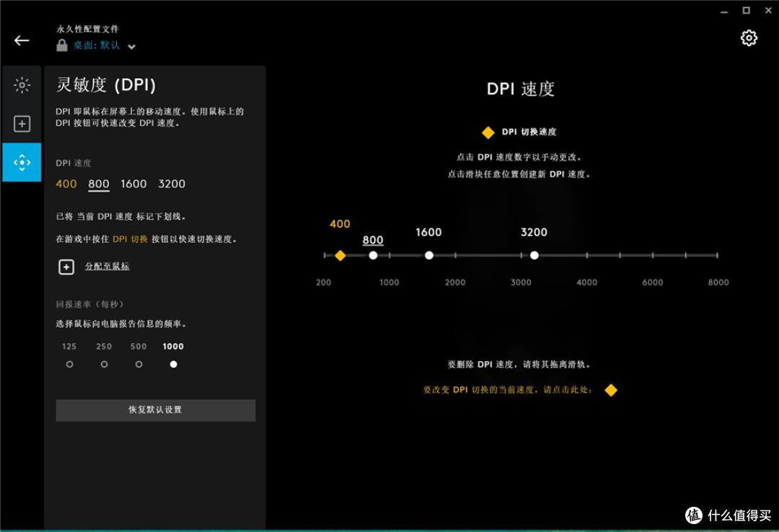The height and width of the screenshot is (532, 779).
Task: Set report rate to 500
Action: (x=138, y=364)
